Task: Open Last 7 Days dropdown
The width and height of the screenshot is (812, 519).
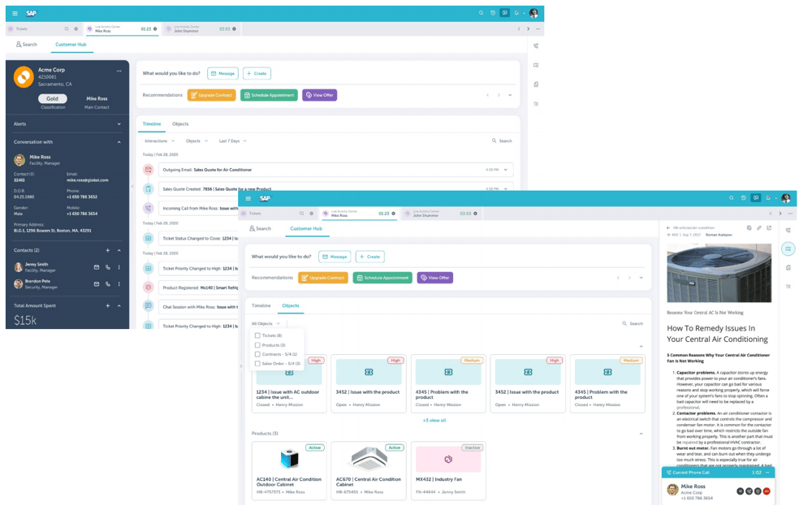Action: (x=232, y=141)
